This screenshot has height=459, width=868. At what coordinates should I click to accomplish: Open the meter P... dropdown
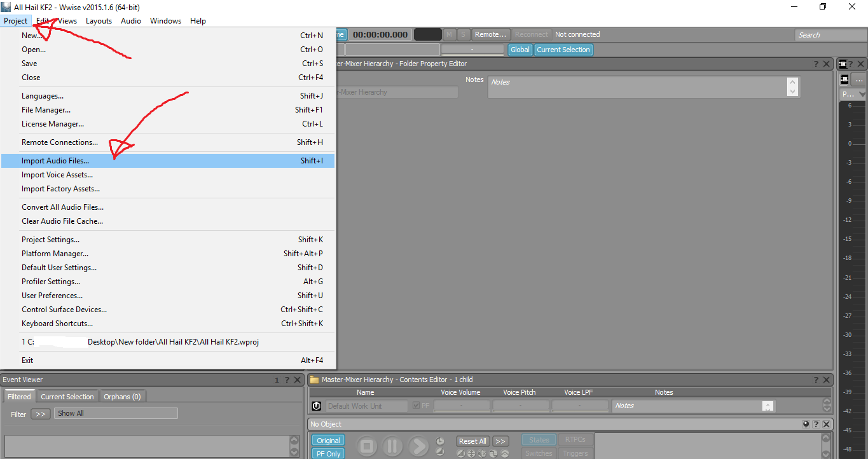[x=853, y=94]
